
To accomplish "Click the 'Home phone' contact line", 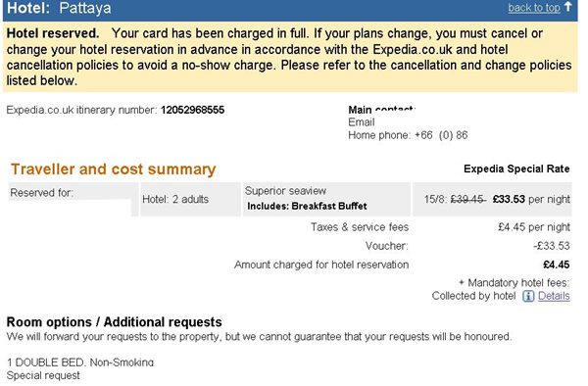I will coord(408,135).
